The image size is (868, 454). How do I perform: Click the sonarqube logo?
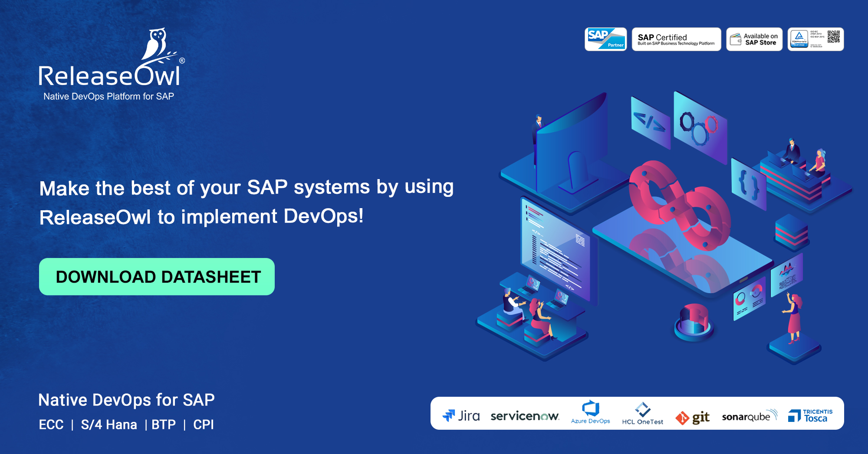(750, 416)
